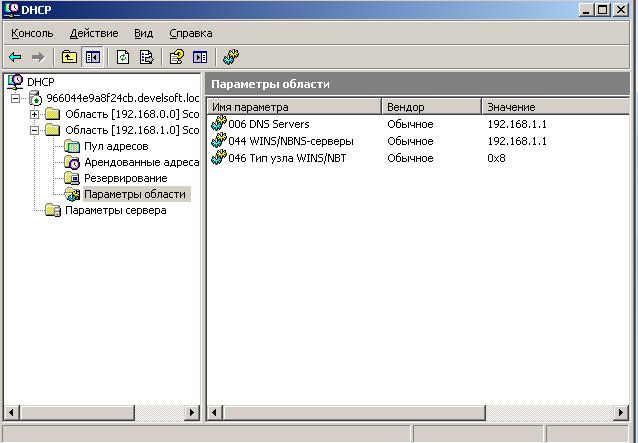Click the details pane horizontal scrollbar thumb
This screenshot has height=443, width=638.
(x=354, y=412)
